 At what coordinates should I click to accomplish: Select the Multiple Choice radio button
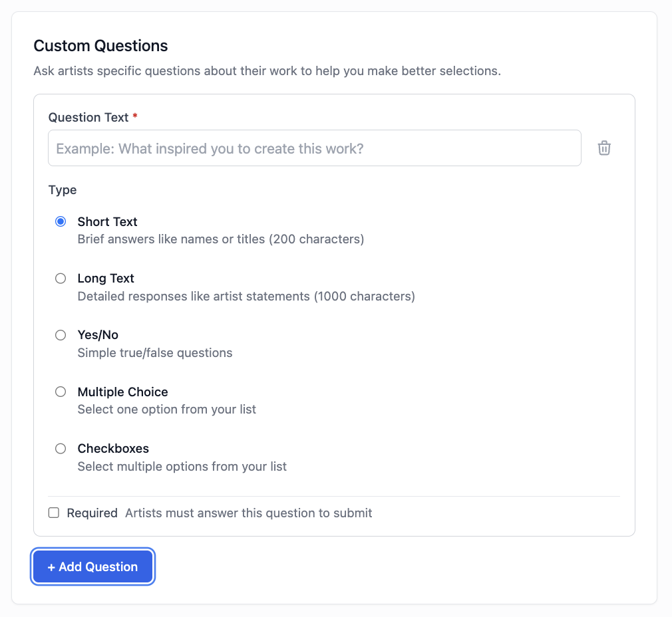click(x=61, y=392)
